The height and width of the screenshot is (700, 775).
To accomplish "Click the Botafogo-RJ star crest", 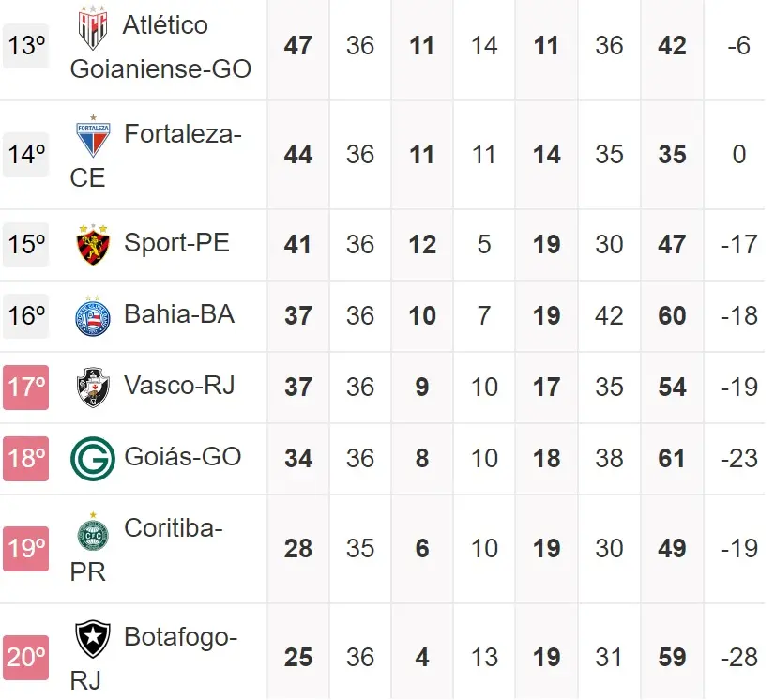I will (93, 640).
